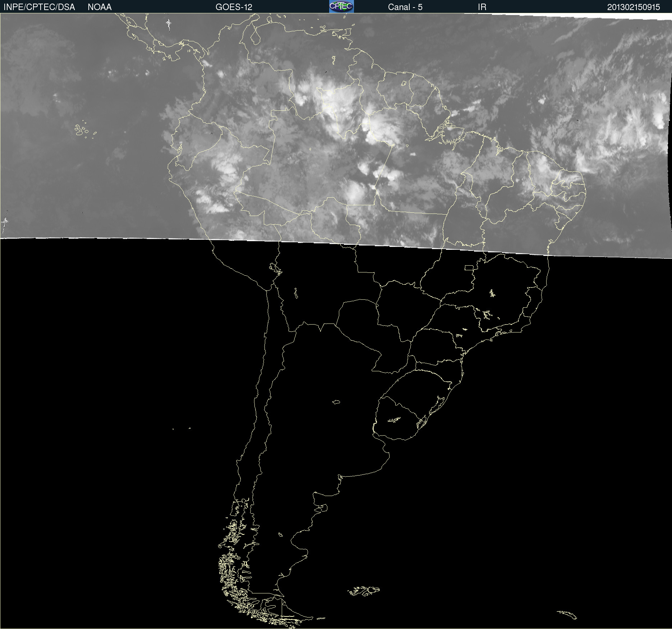Click the CPTEC logo in the header
This screenshot has width=672, height=629.
341,6
